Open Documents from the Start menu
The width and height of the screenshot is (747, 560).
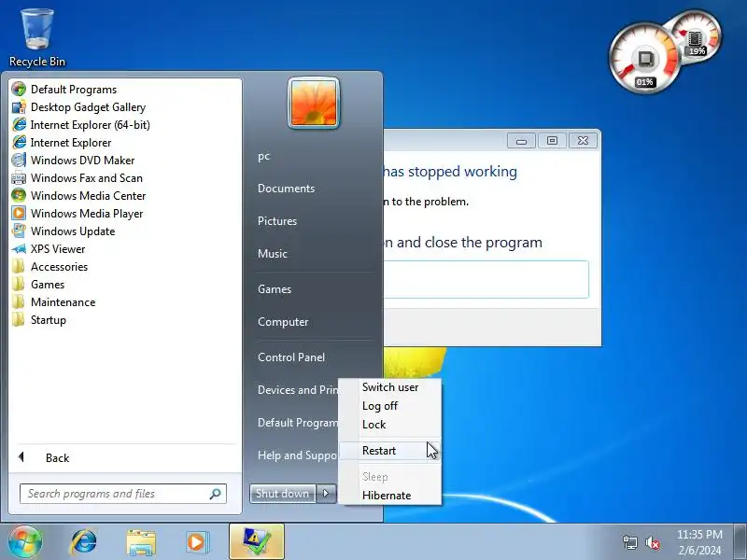click(x=286, y=189)
